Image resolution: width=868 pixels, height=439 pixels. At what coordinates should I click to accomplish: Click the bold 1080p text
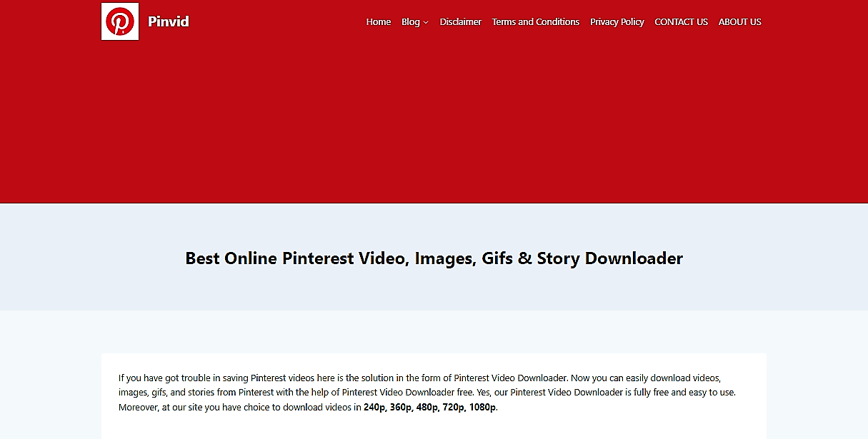click(x=482, y=408)
